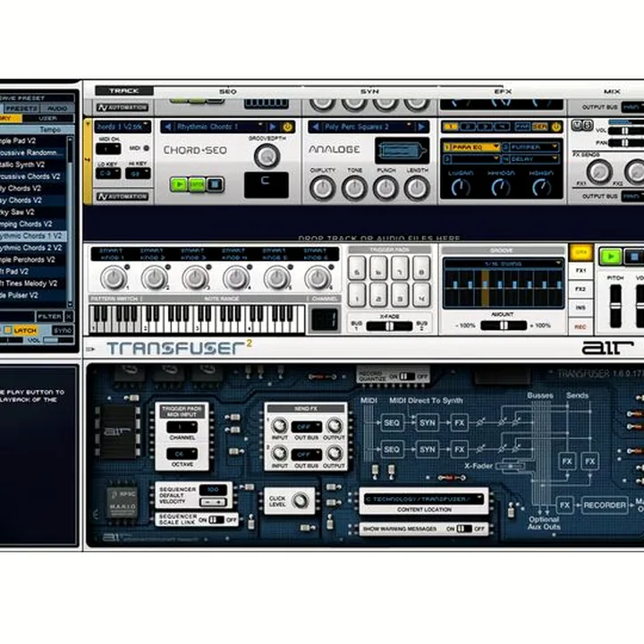Image resolution: width=644 pixels, height=644 pixels.
Task: Click Smart Knob 1
Action: click(114, 277)
